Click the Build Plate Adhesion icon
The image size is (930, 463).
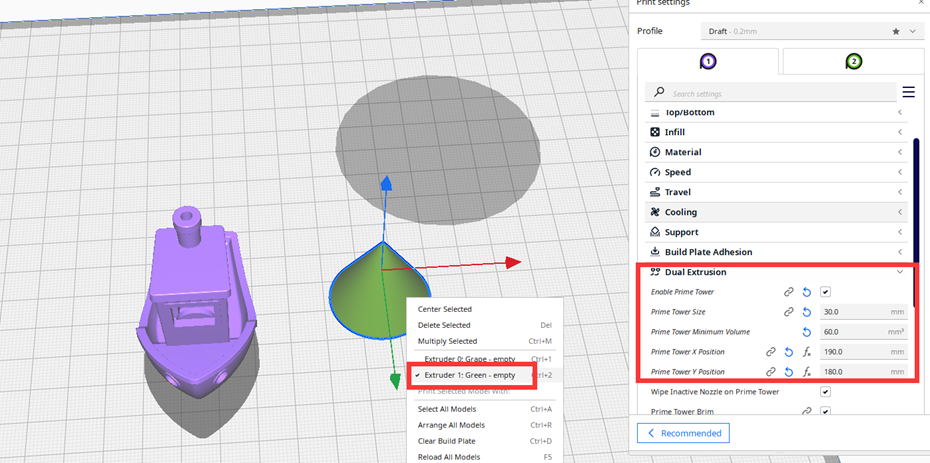coord(655,252)
